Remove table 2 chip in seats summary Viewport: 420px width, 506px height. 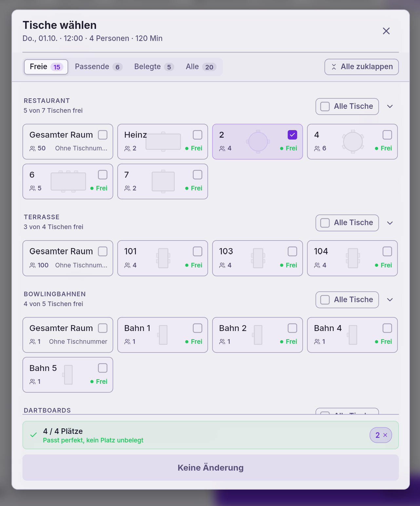click(385, 435)
